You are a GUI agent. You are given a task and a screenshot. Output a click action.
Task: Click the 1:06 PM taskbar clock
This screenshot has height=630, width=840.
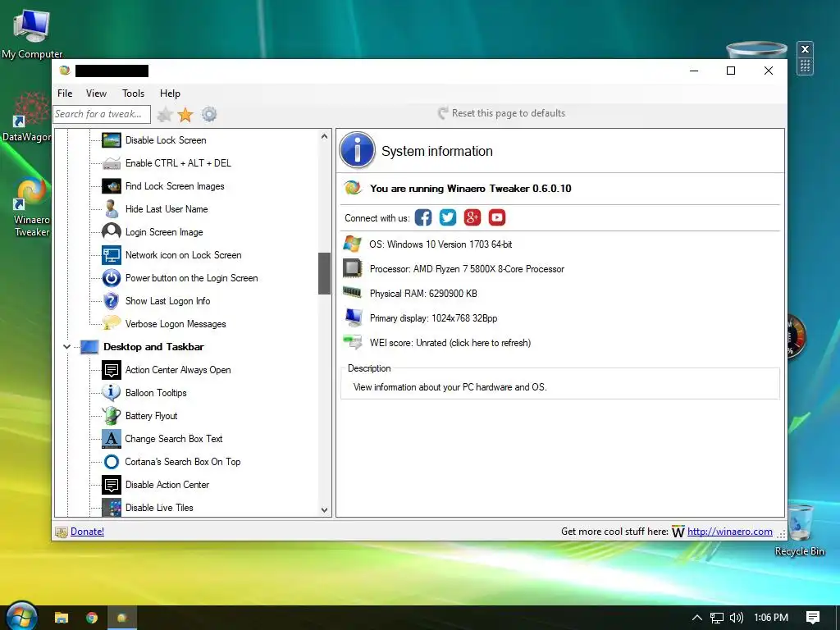pos(771,618)
